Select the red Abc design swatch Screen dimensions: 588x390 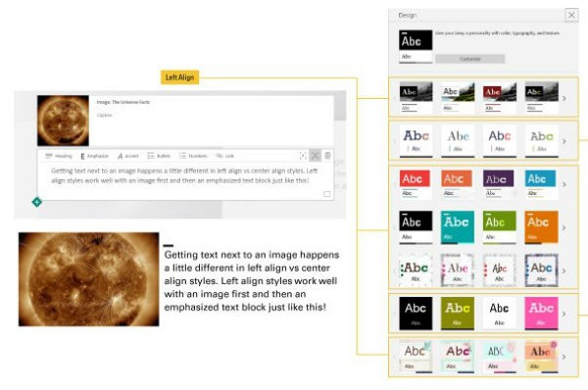coord(415,184)
